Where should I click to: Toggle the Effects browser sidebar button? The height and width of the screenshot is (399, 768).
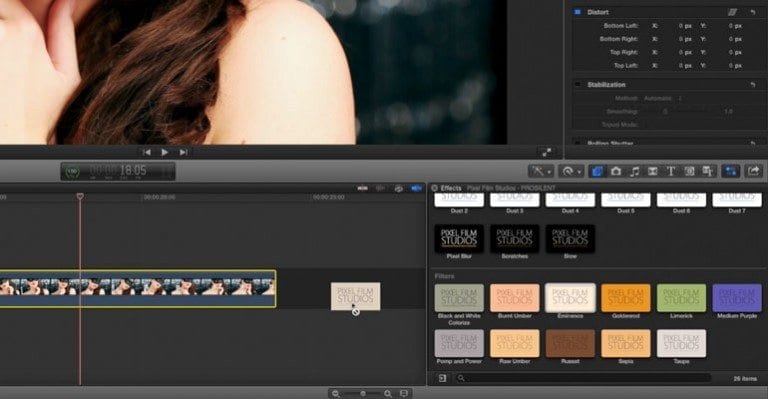point(442,378)
